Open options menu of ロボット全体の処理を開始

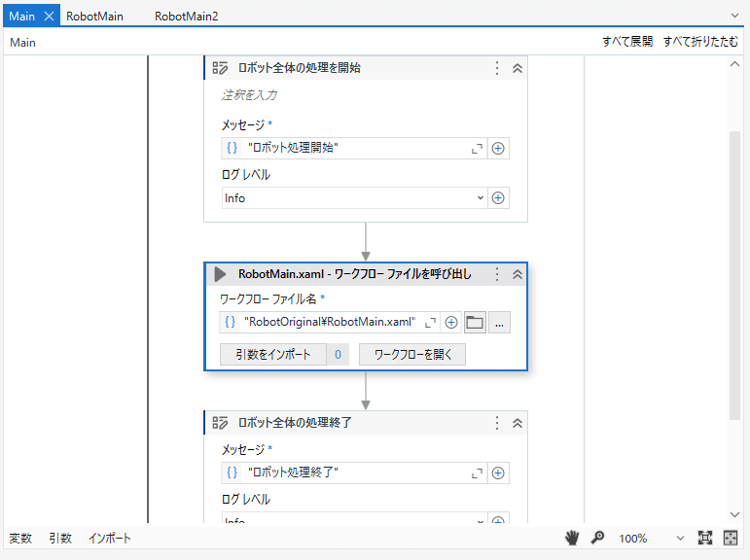pyautogui.click(x=497, y=68)
